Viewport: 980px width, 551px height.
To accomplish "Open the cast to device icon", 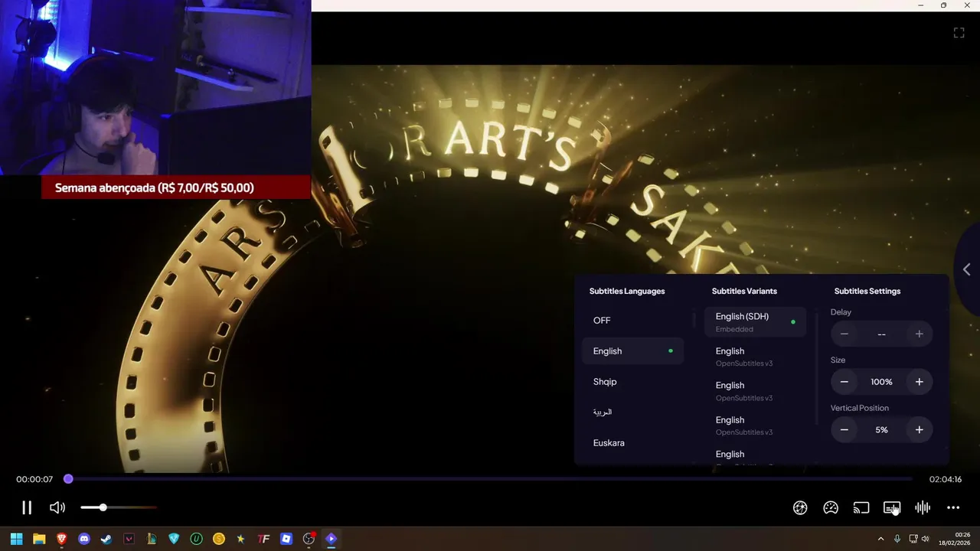I will 861,507.
